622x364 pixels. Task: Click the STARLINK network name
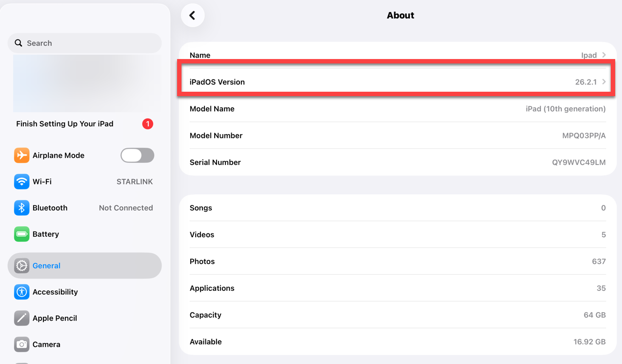(x=135, y=182)
